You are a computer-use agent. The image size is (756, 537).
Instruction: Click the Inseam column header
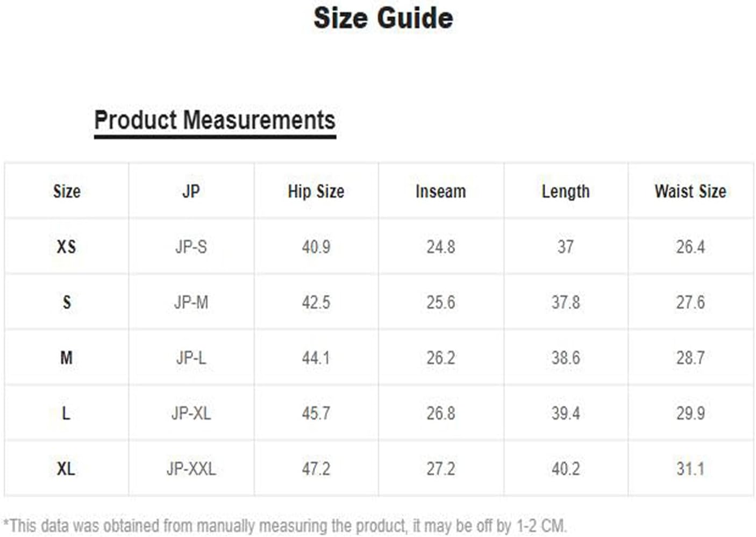pos(440,191)
